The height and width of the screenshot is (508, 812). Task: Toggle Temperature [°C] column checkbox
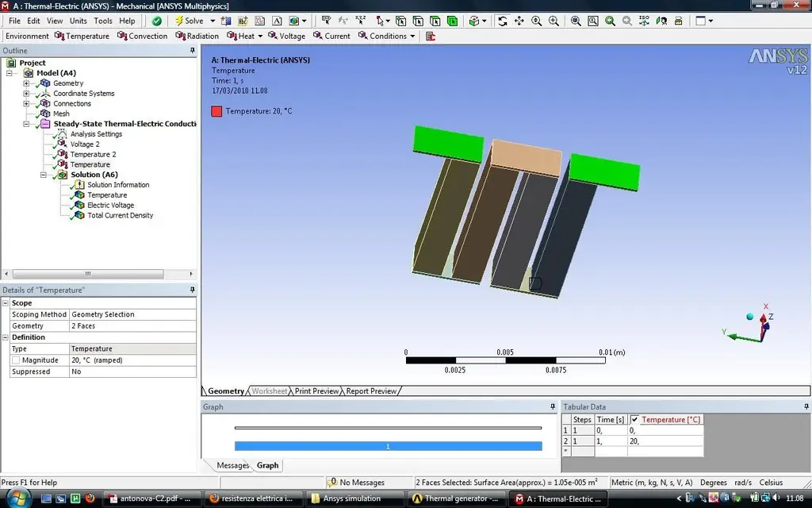634,419
